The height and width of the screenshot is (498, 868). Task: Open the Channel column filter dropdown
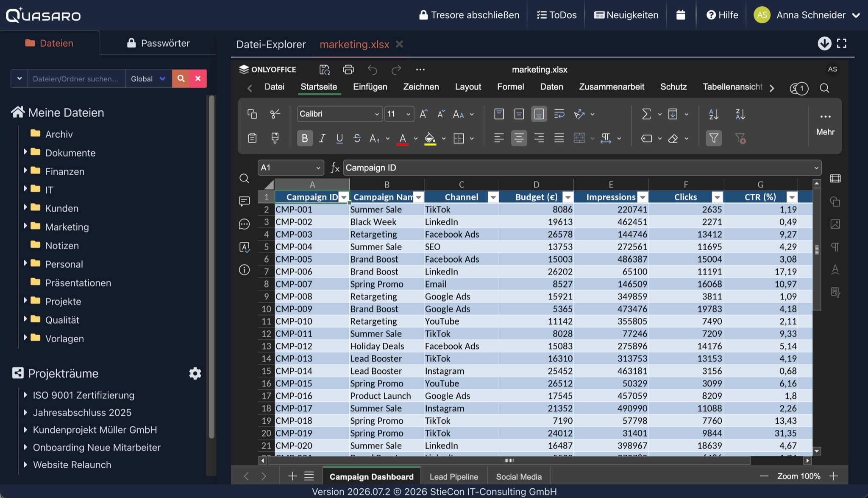point(493,197)
